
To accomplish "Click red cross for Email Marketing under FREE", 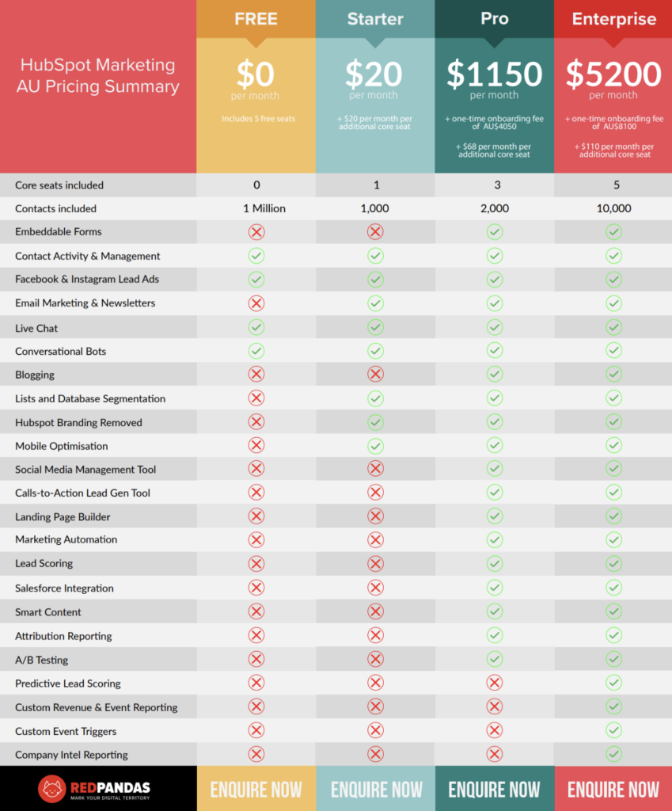I will (256, 303).
